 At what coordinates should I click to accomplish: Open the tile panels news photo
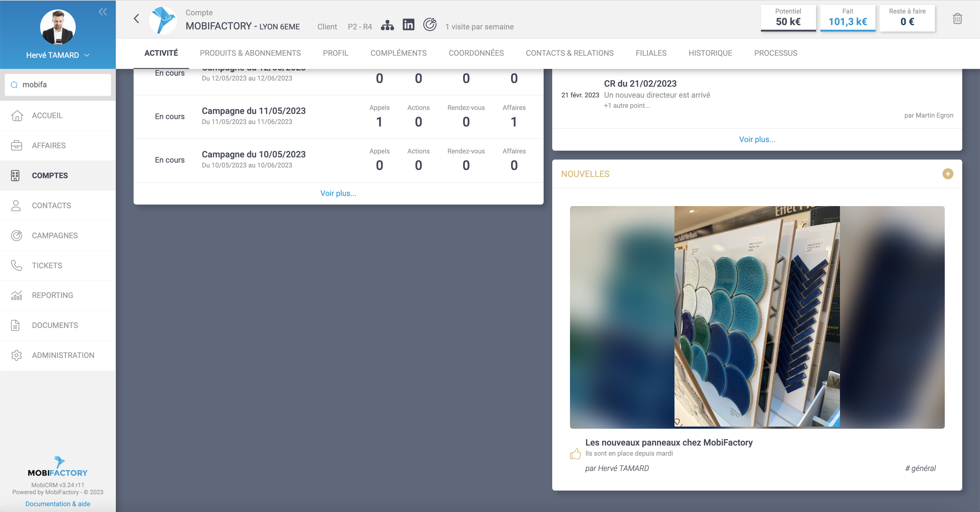757,317
